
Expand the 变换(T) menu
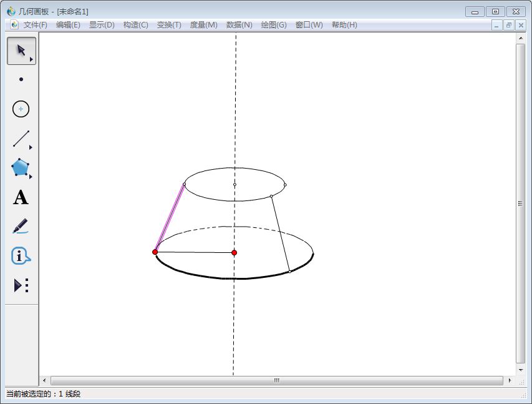click(x=169, y=25)
